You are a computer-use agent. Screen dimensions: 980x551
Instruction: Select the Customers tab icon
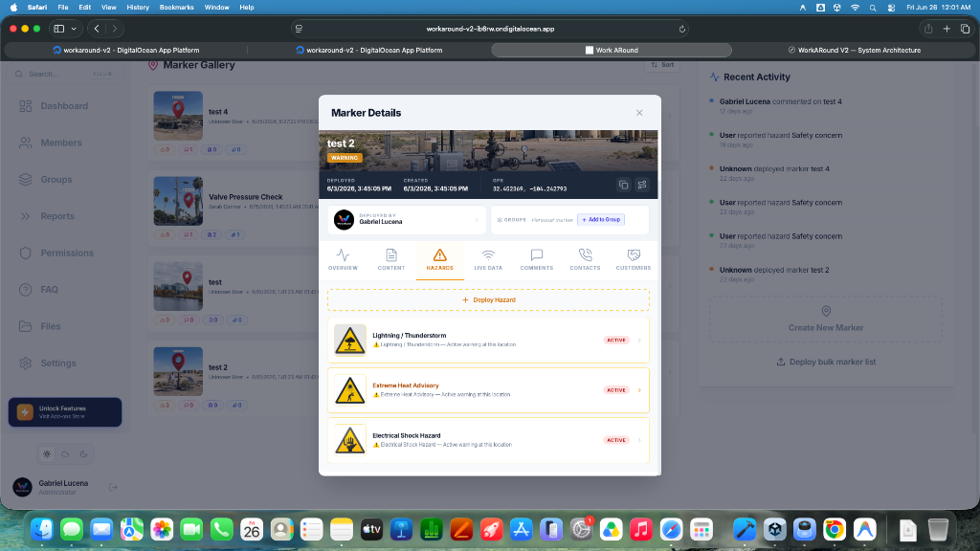click(x=634, y=254)
